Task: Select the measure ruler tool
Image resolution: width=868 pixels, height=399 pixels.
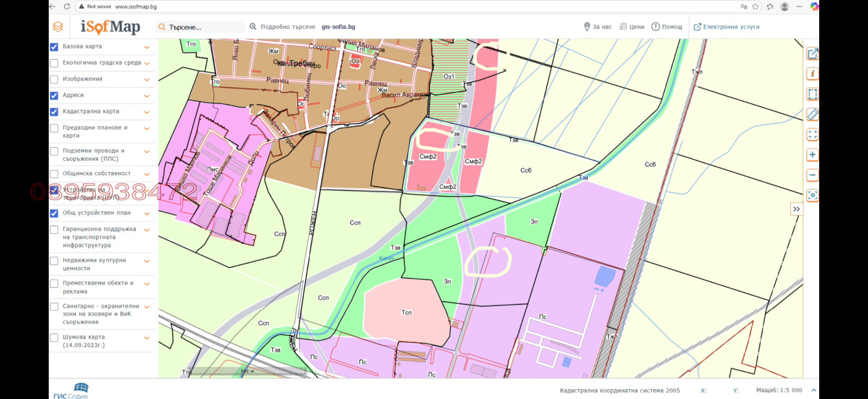Action: (x=812, y=114)
